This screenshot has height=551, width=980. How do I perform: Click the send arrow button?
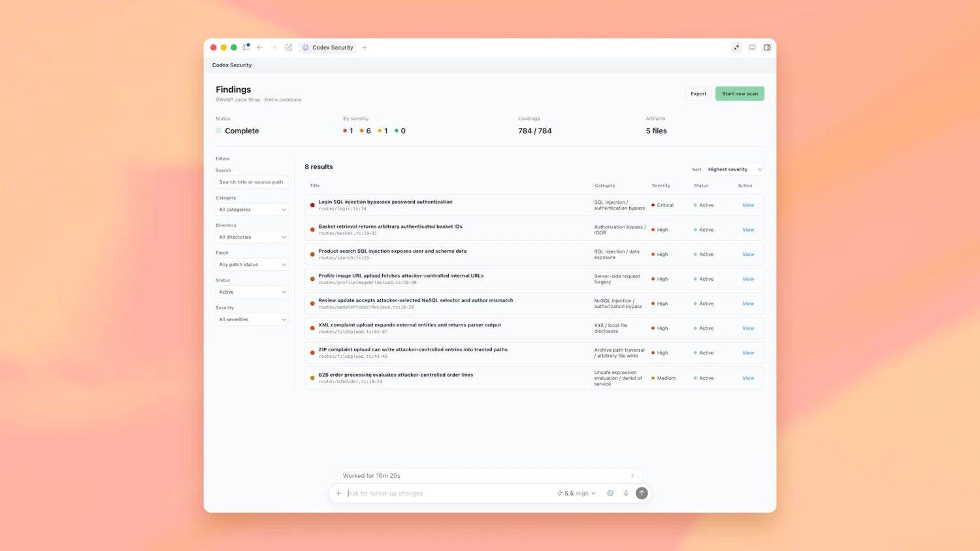point(642,494)
